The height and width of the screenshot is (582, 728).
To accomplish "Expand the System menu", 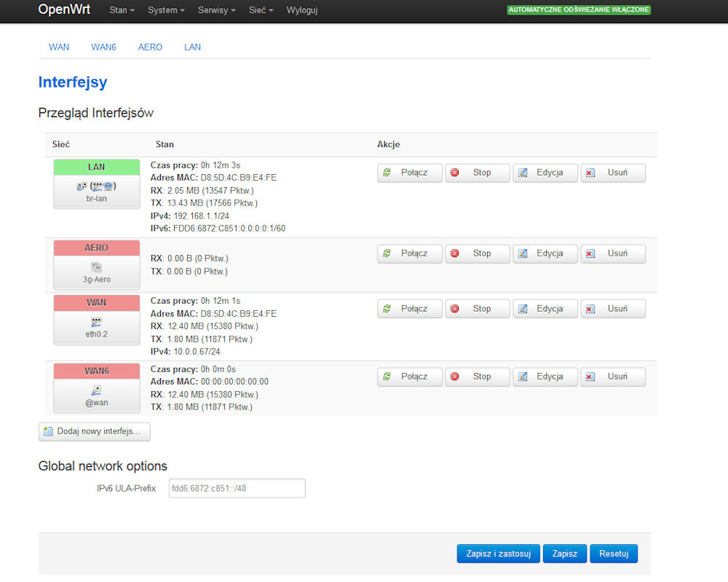I will [166, 11].
